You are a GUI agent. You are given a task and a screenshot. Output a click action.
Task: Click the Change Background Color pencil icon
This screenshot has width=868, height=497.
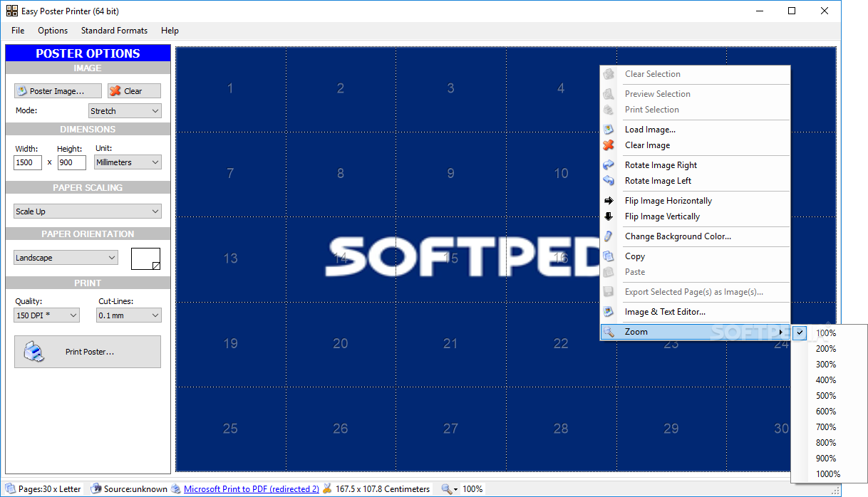tap(608, 236)
